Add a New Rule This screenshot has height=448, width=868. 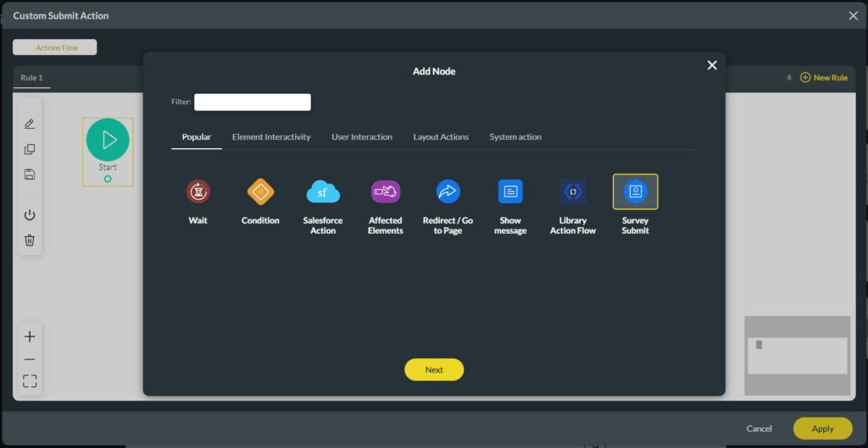[823, 78]
